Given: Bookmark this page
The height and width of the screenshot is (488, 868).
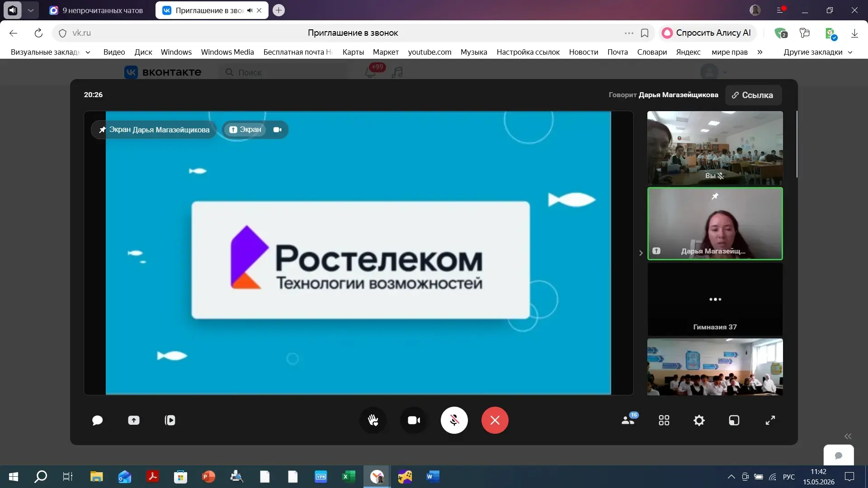Looking at the screenshot, I should click(645, 33).
